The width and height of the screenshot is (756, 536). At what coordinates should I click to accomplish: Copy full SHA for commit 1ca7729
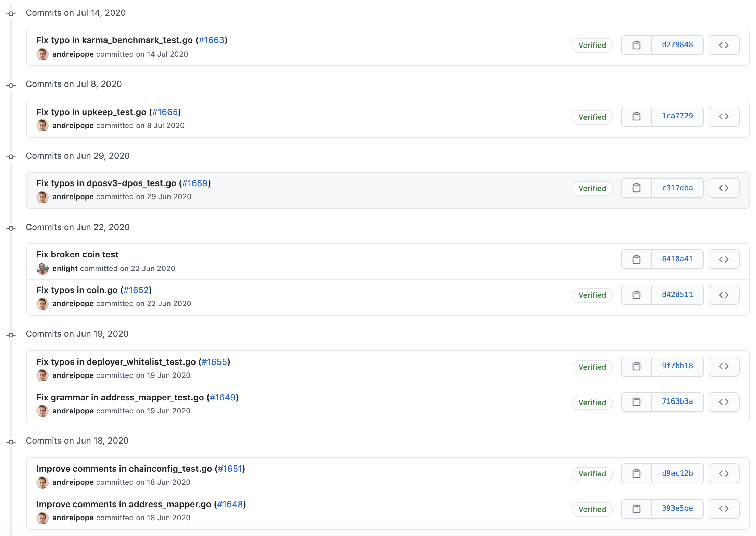coord(636,116)
